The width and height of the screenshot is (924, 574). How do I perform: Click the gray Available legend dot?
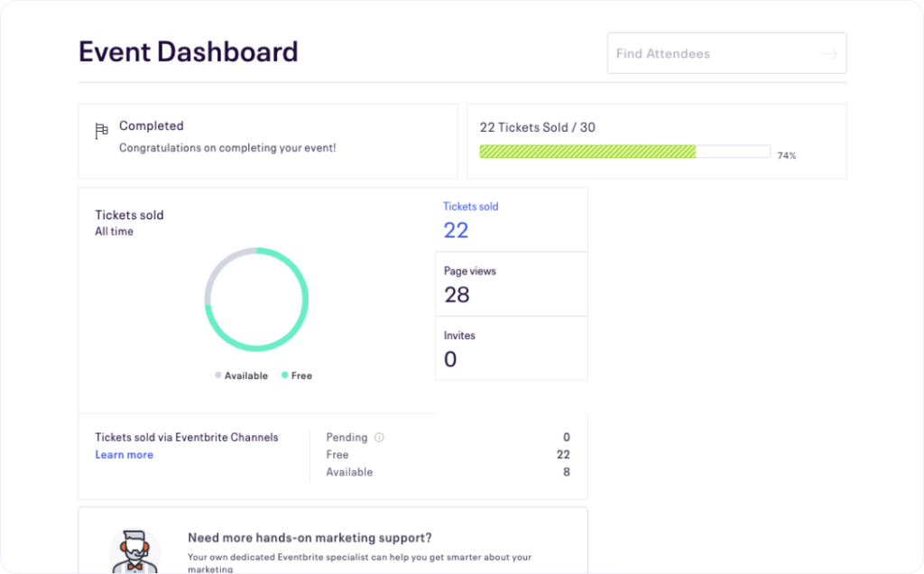(217, 375)
